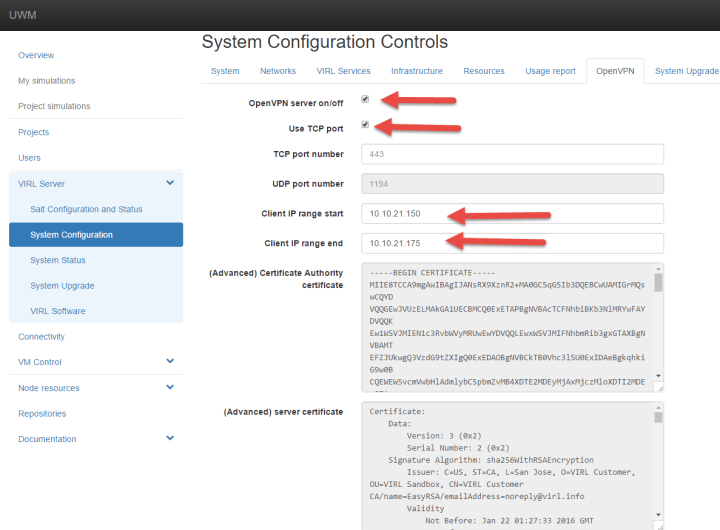Click the Node resources menu label

pyautogui.click(x=49, y=388)
